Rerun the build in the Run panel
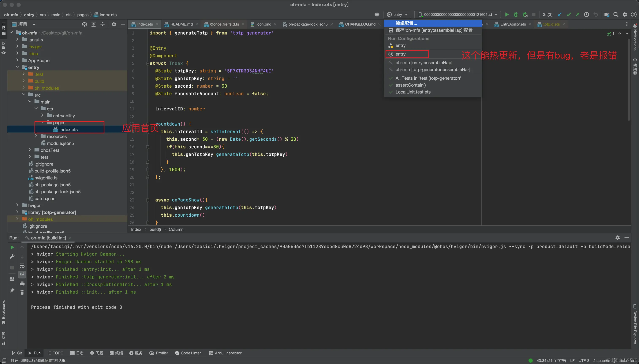The image size is (639, 364). point(12,247)
